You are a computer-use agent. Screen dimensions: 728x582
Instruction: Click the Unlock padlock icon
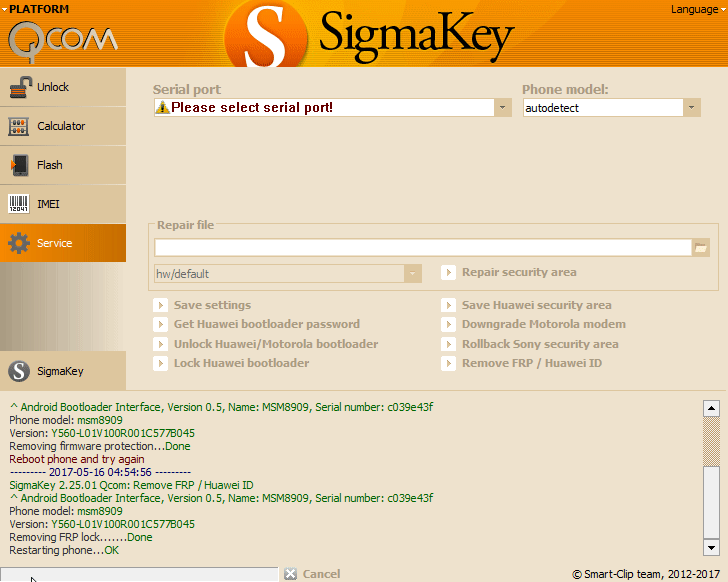[20, 87]
